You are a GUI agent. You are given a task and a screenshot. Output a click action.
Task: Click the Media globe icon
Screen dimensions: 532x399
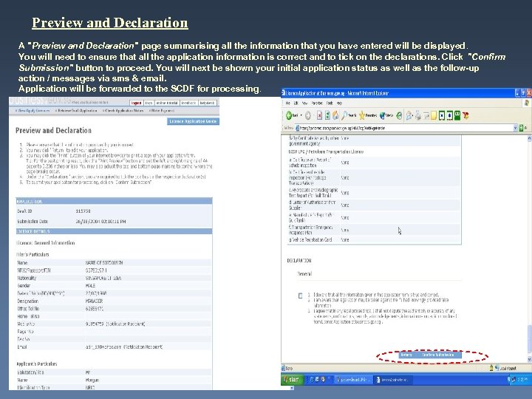click(x=386, y=116)
